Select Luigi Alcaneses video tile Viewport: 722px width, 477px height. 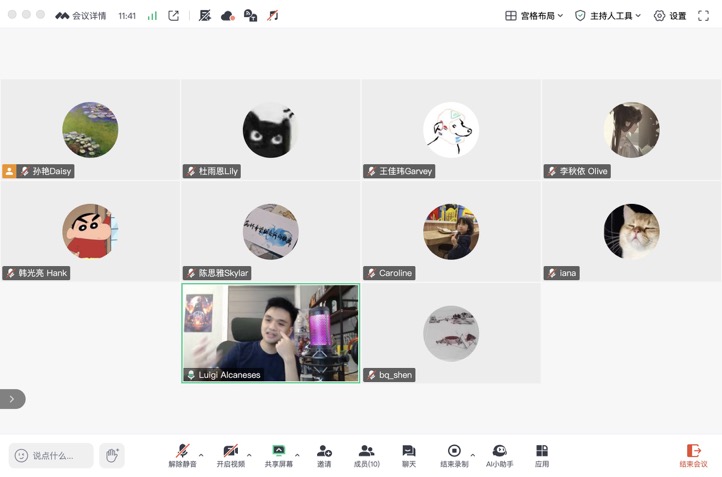270,333
